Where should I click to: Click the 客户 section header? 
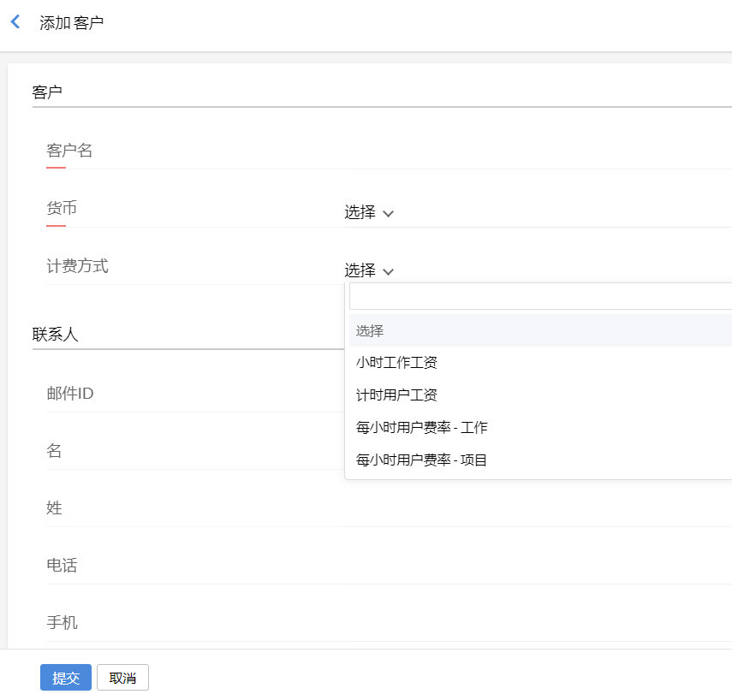47,92
